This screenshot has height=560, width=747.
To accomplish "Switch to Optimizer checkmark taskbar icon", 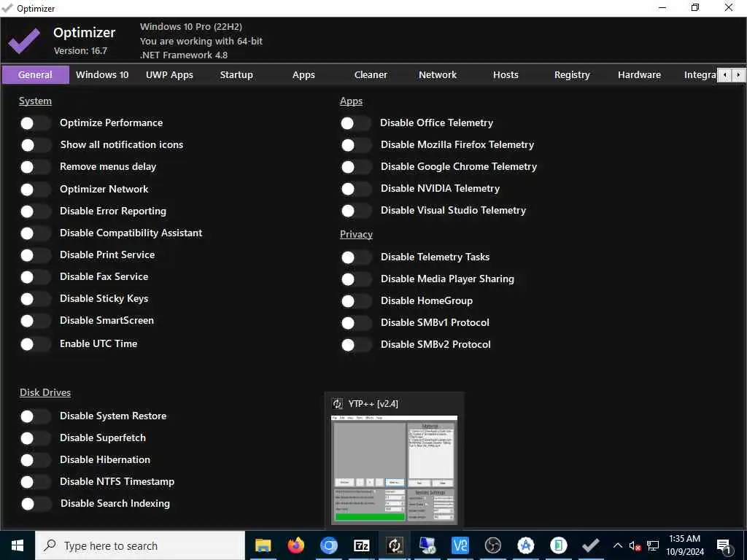I will [591, 545].
